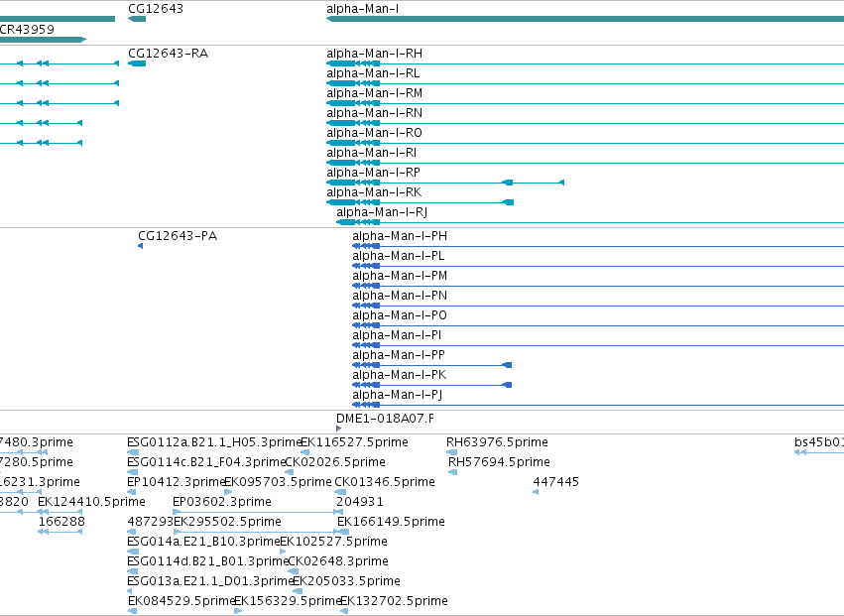Select the 487293 feature label
This screenshot has height=616, width=844.
[x=150, y=522]
